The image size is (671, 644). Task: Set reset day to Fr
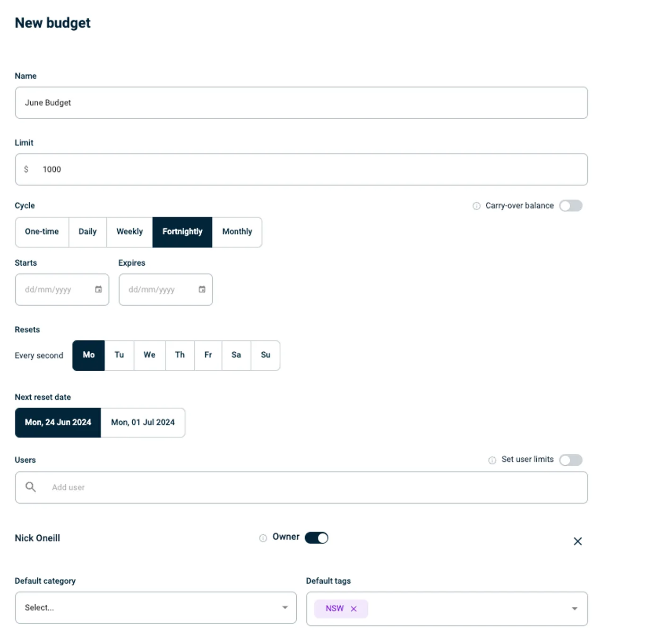click(208, 355)
